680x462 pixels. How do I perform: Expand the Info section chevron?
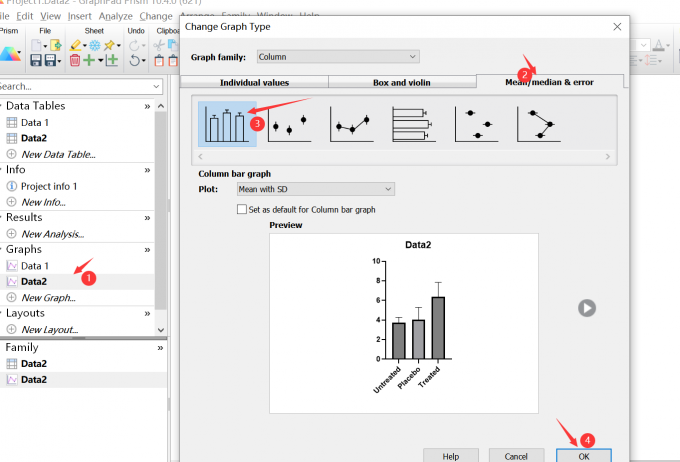pyautogui.click(x=147, y=170)
